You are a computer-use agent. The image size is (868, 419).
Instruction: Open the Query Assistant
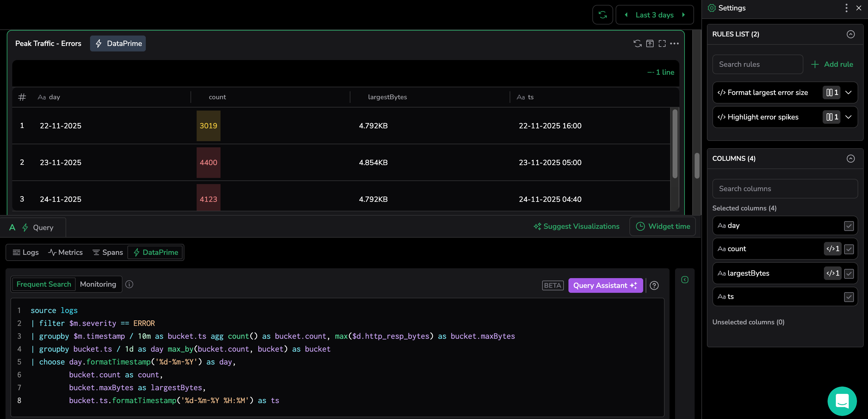click(x=605, y=285)
